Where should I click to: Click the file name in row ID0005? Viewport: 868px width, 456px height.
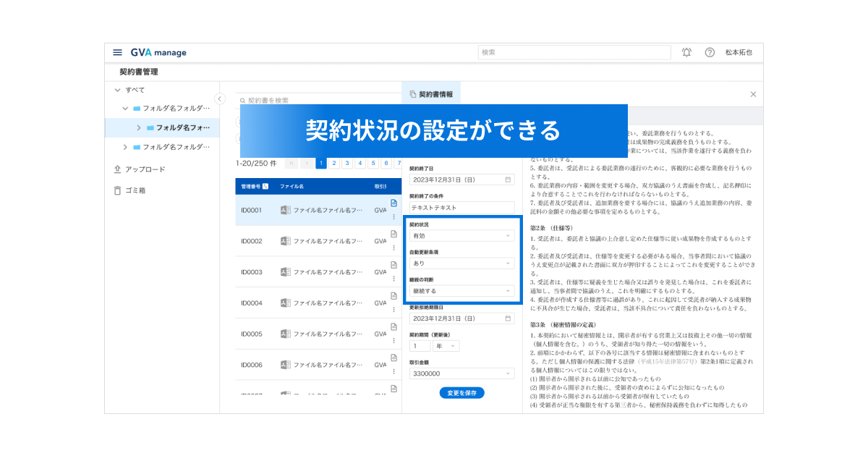pyautogui.click(x=328, y=334)
